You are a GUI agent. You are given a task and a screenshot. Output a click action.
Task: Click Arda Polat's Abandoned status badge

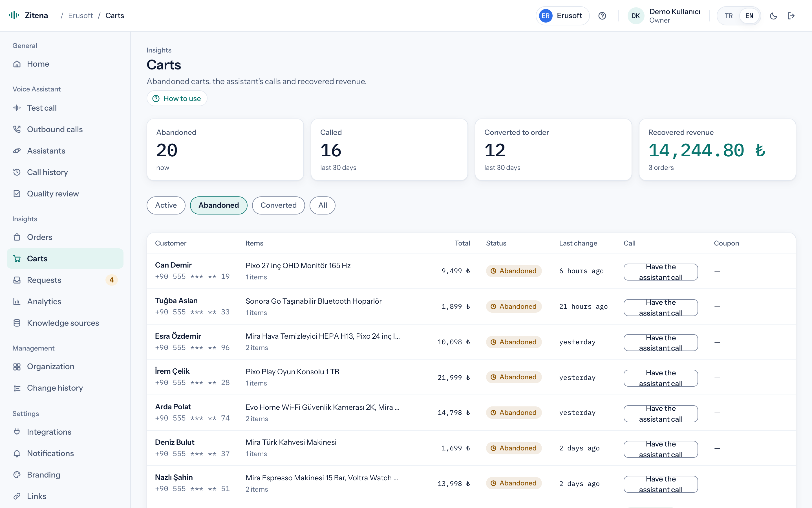(x=514, y=413)
